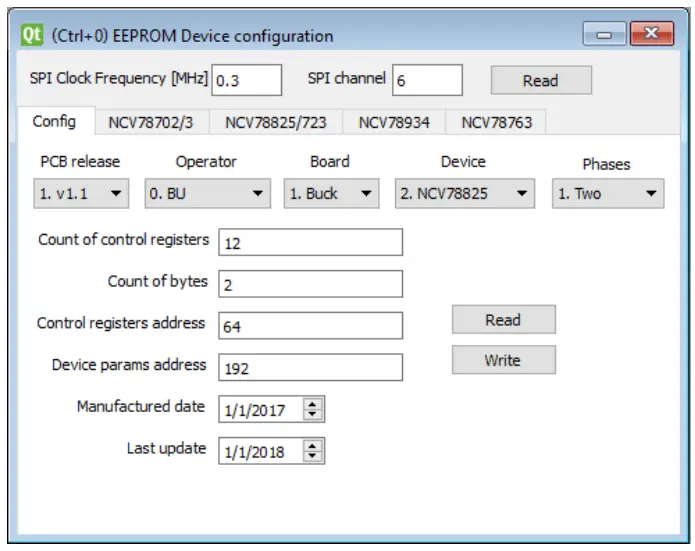Viewport: 695px width, 551px height.
Task: Click the 'Last update' label
Action: (167, 448)
